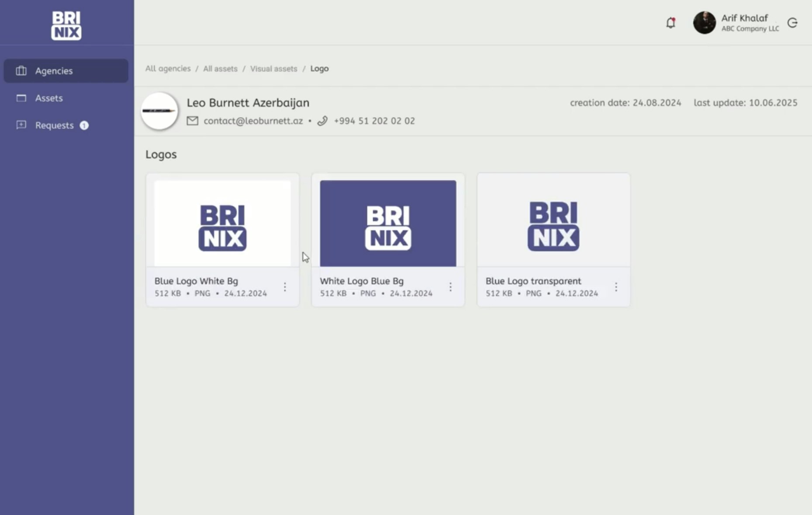Click the Blue Logo transparent title

click(x=533, y=281)
